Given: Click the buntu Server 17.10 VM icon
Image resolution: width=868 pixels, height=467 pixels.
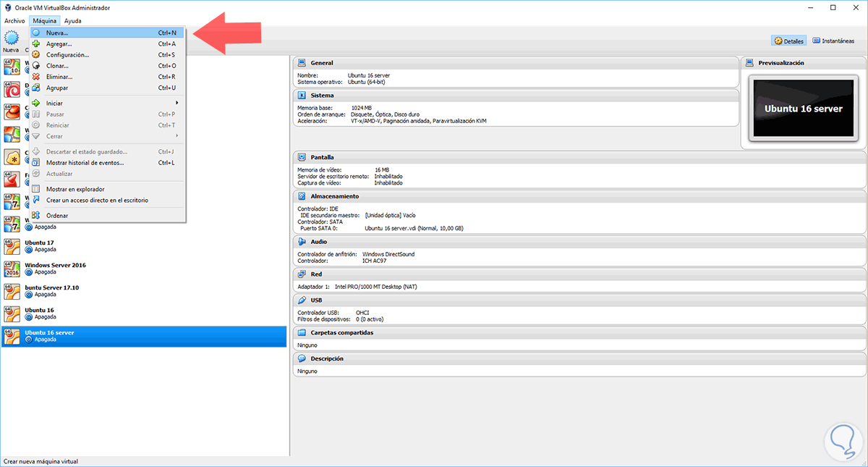Looking at the screenshot, I should click(12, 291).
